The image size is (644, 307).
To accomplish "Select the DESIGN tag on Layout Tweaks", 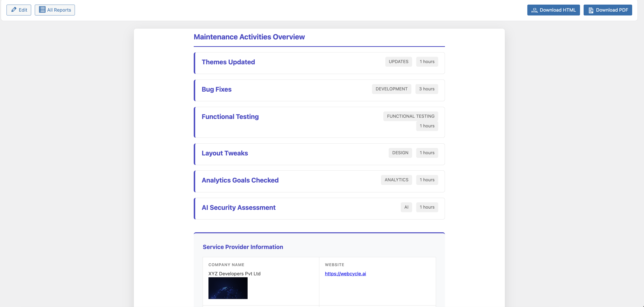I will (400, 153).
